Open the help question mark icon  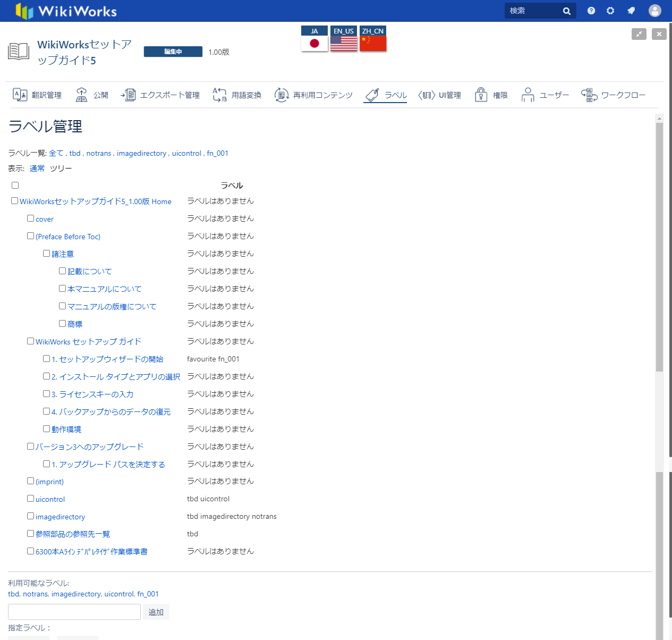591,11
